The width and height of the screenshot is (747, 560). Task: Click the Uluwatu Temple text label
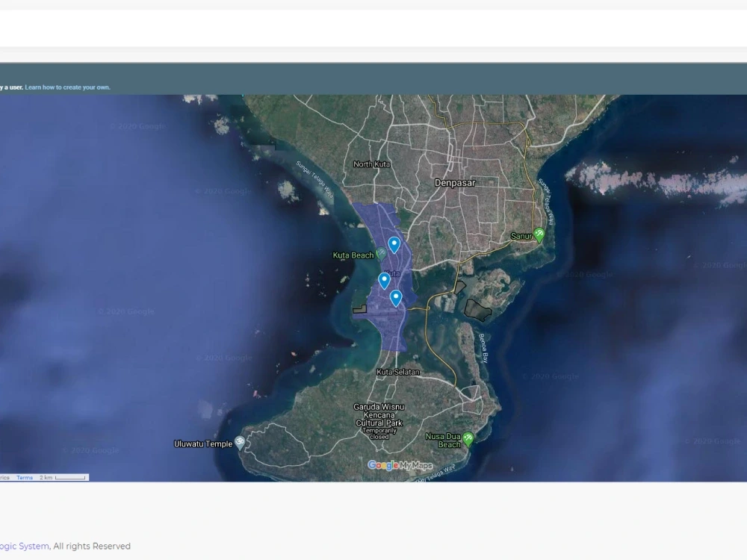[203, 444]
